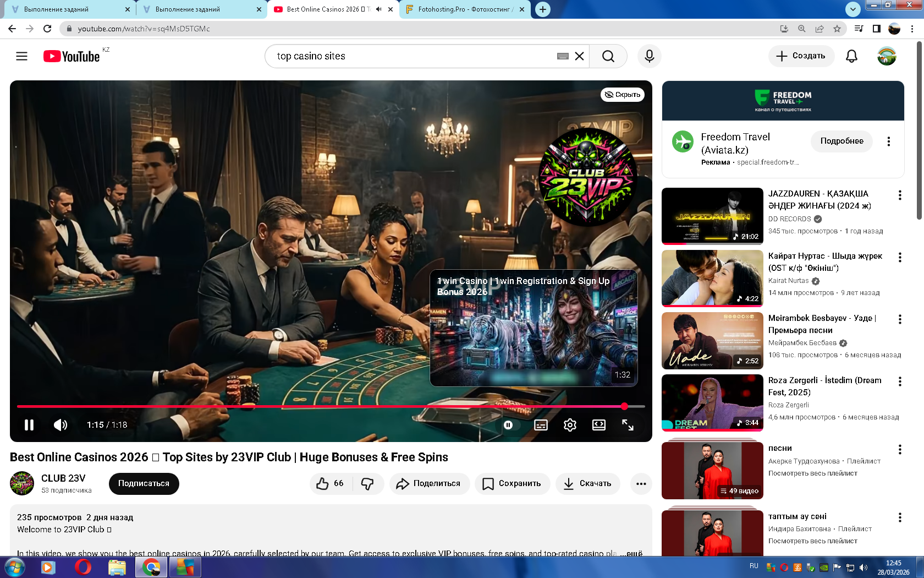Open the 1win Casino end-screen video card
The image size is (924, 578).
pyautogui.click(x=533, y=328)
